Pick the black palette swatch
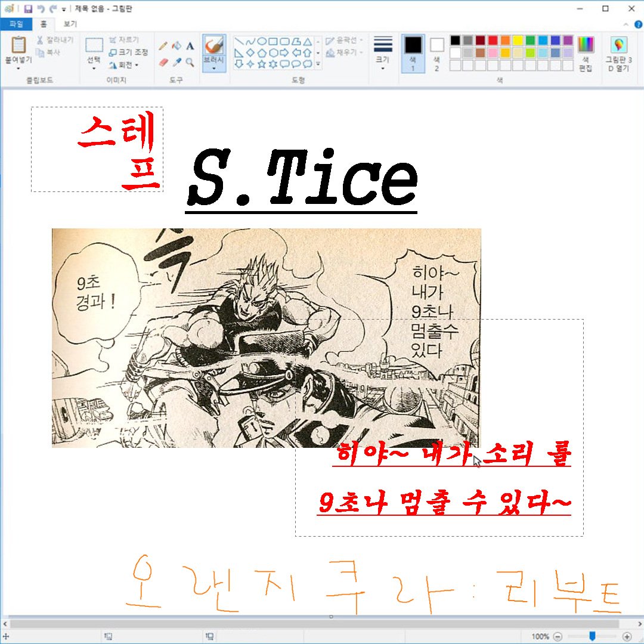The height and width of the screenshot is (644, 644). pos(455,41)
